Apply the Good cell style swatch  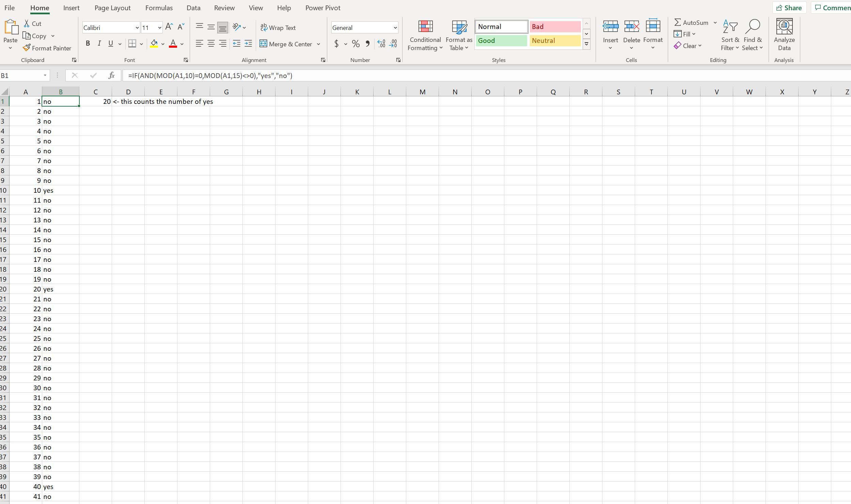coord(501,41)
